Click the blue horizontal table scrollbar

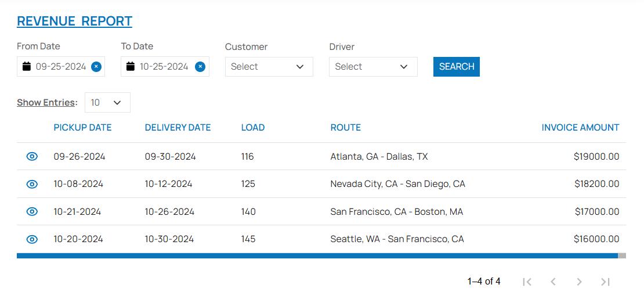[317, 255]
